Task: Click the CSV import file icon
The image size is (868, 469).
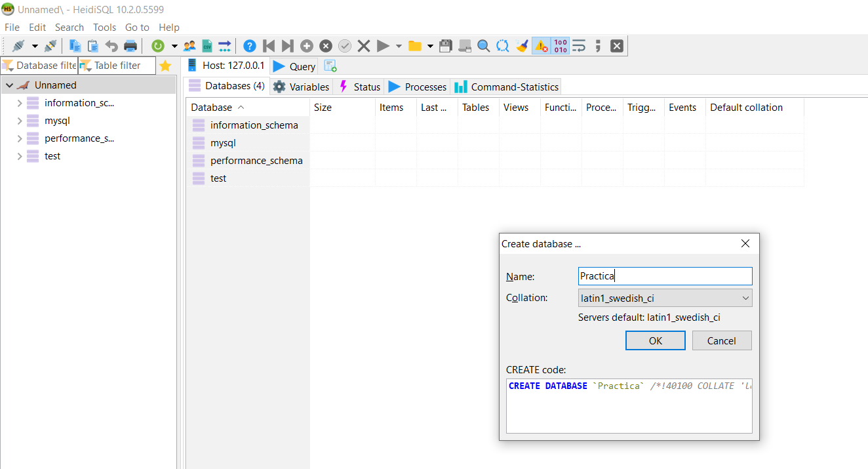Action: point(207,46)
